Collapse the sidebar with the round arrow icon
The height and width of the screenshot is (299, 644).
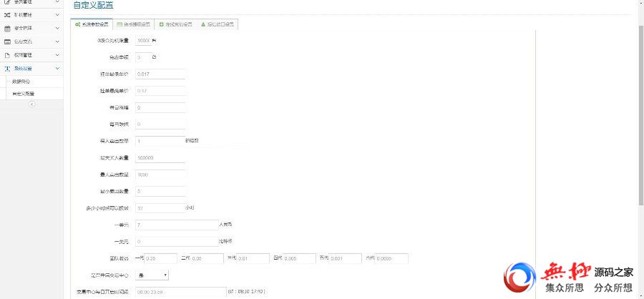coord(31,104)
